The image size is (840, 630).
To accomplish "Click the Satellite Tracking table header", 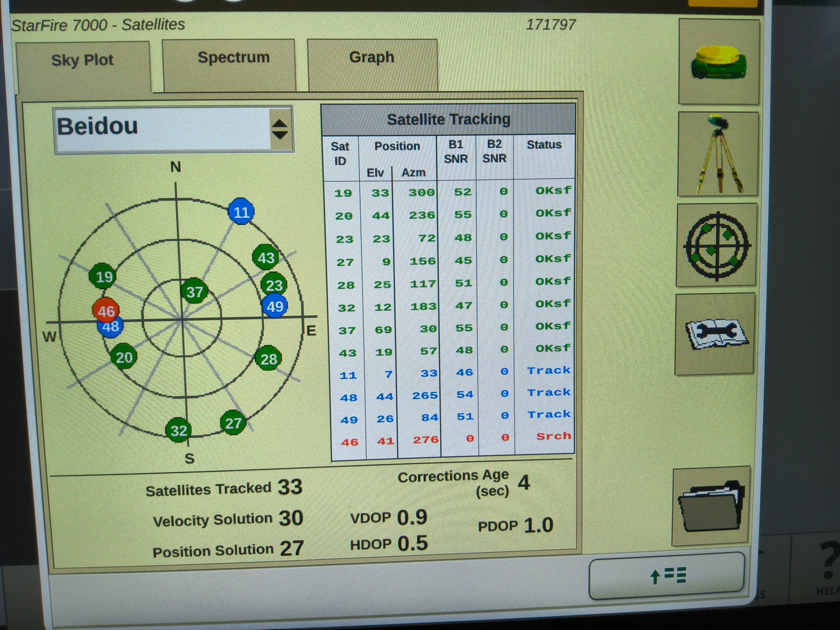I will coord(449,119).
